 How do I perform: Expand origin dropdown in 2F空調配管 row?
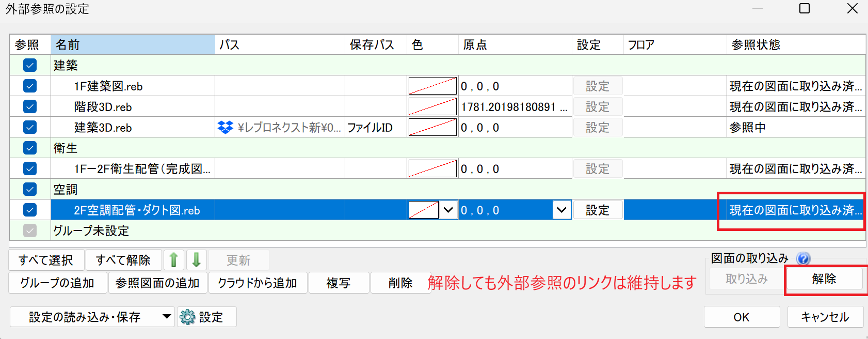(x=561, y=210)
